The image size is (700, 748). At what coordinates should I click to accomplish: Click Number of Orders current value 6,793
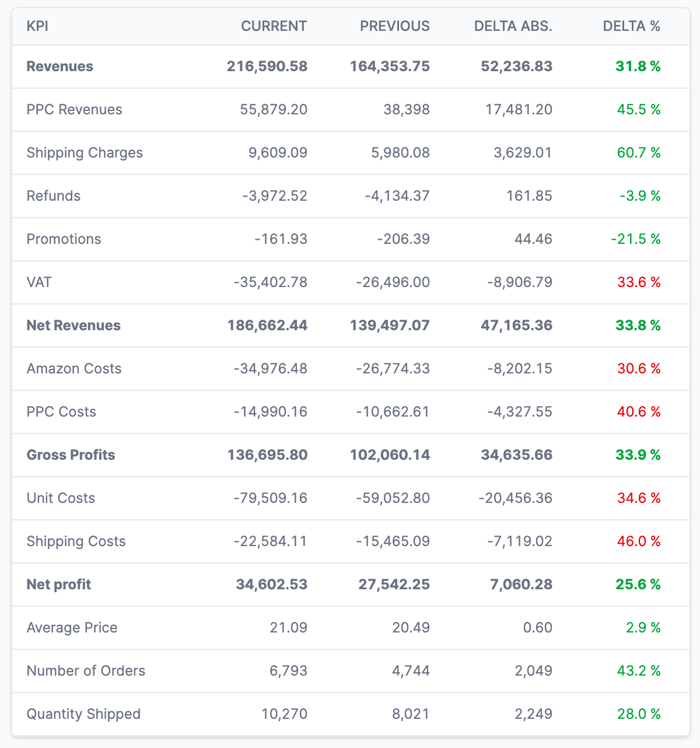pos(288,671)
